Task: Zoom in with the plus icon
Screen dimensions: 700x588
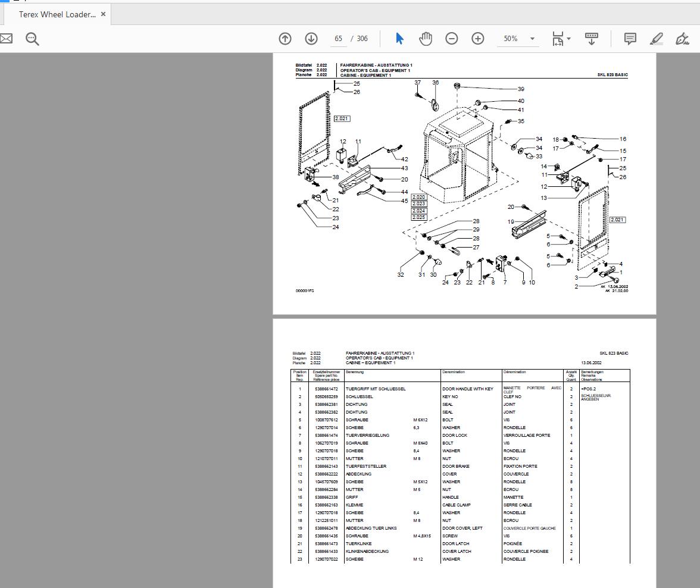Action: click(x=477, y=39)
